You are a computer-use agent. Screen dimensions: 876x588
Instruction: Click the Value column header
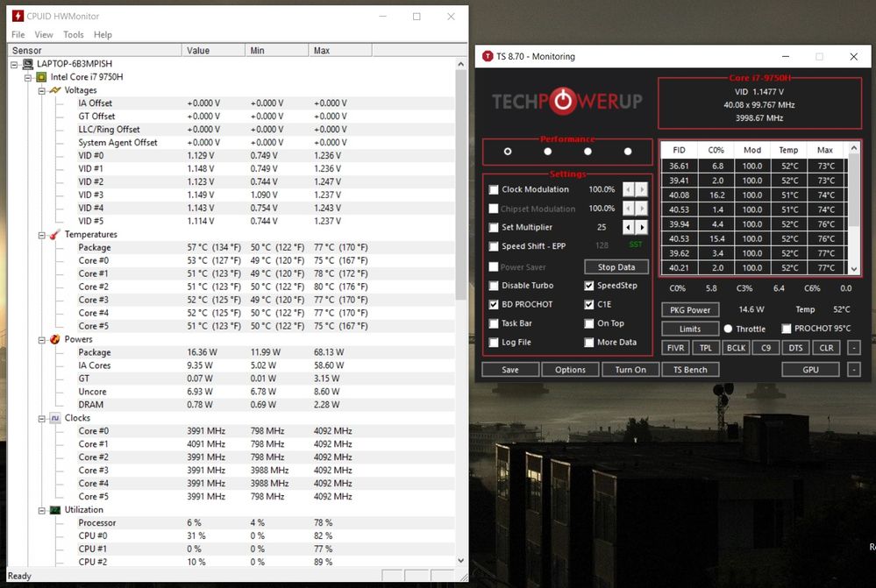(213, 50)
